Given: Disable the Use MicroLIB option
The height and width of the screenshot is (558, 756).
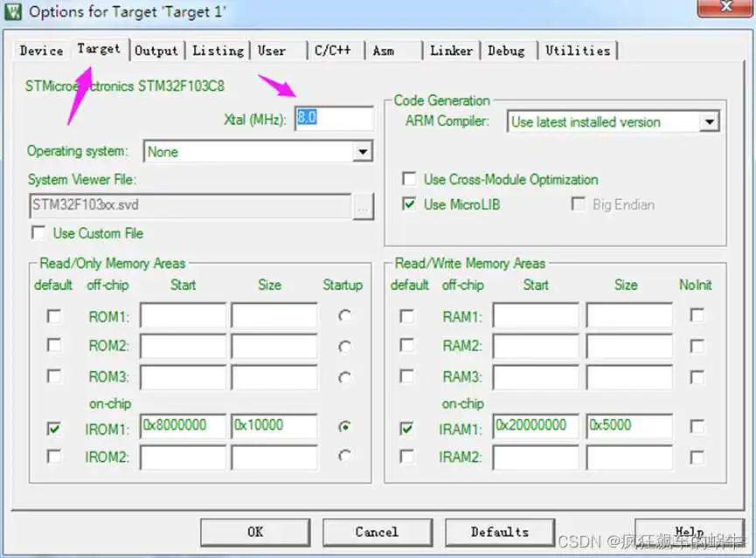Looking at the screenshot, I should (x=410, y=204).
